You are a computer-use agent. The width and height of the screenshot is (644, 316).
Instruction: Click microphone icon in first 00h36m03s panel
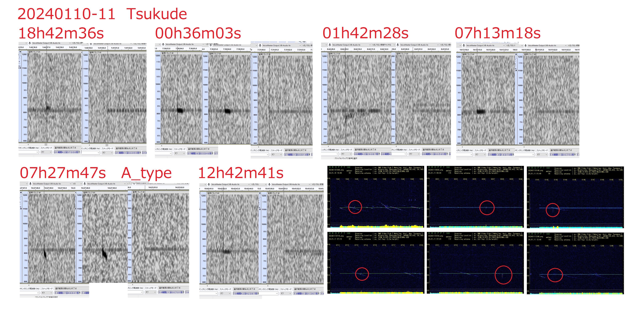pos(163,44)
